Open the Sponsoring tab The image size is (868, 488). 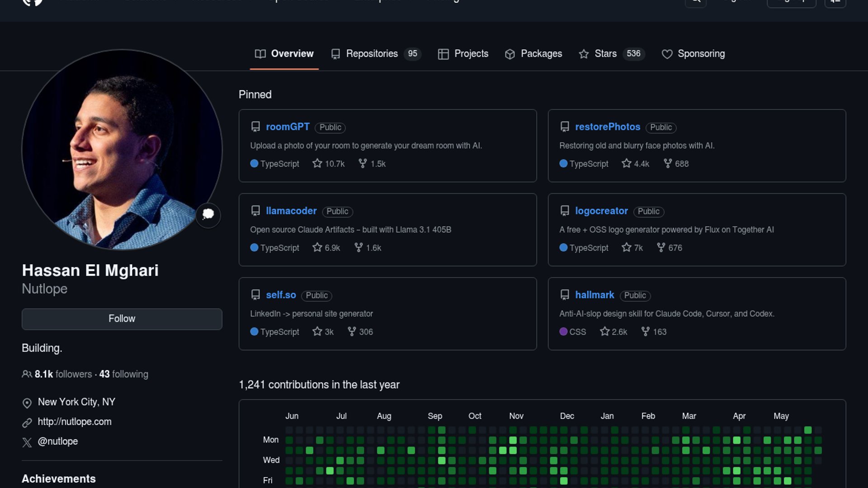(693, 54)
